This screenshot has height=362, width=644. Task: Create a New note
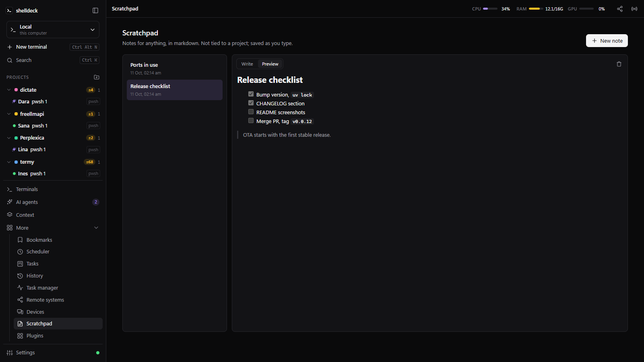tap(607, 41)
